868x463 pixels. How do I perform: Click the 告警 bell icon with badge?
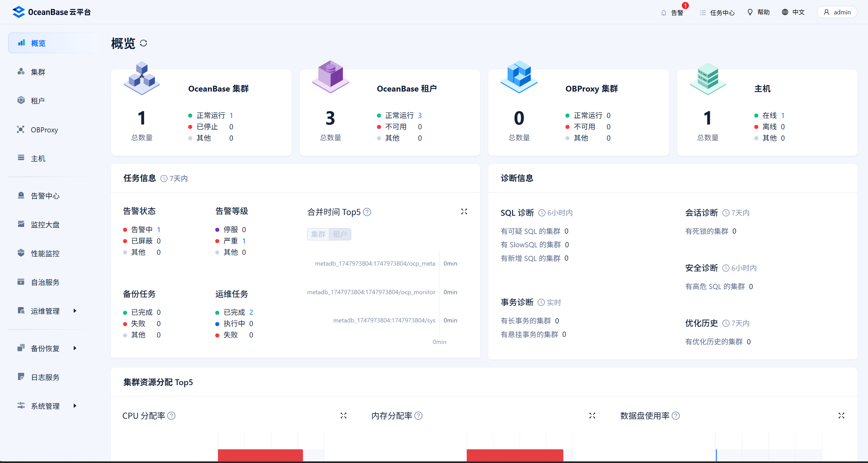673,12
